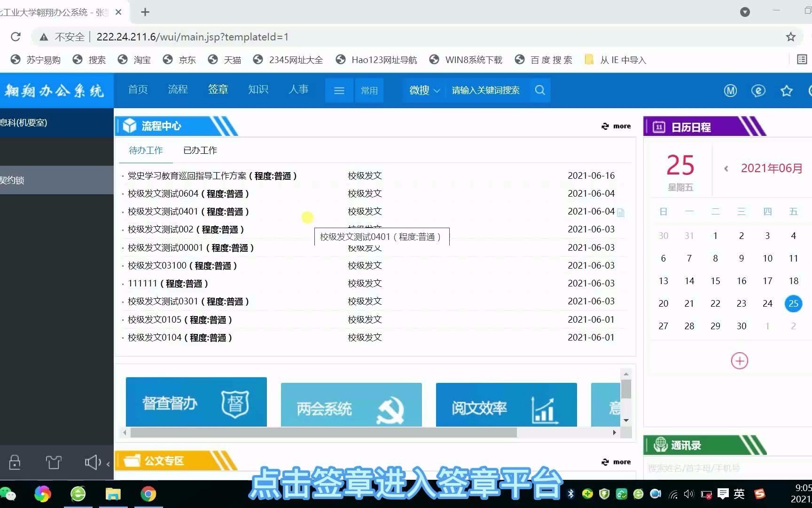This screenshot has width=812, height=508.
Task: Open the 苏宁易购 bookmark
Action: [x=36, y=60]
